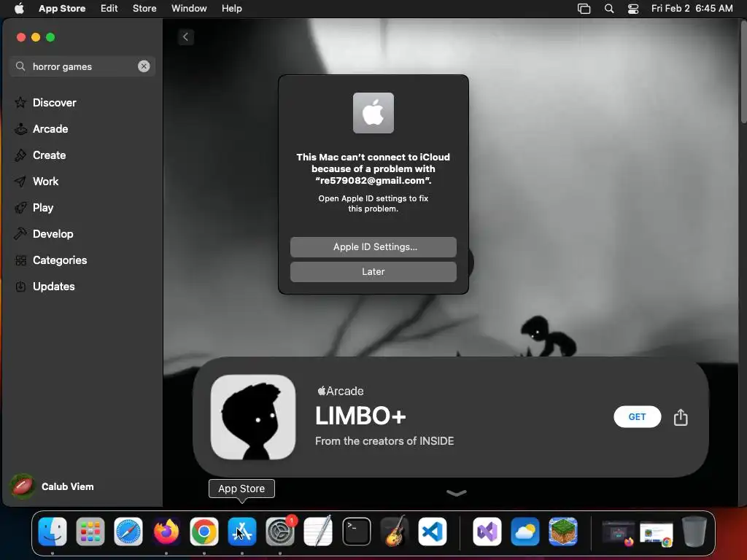Click the Calub Viem avatar picture
747x560 pixels.
point(22,486)
